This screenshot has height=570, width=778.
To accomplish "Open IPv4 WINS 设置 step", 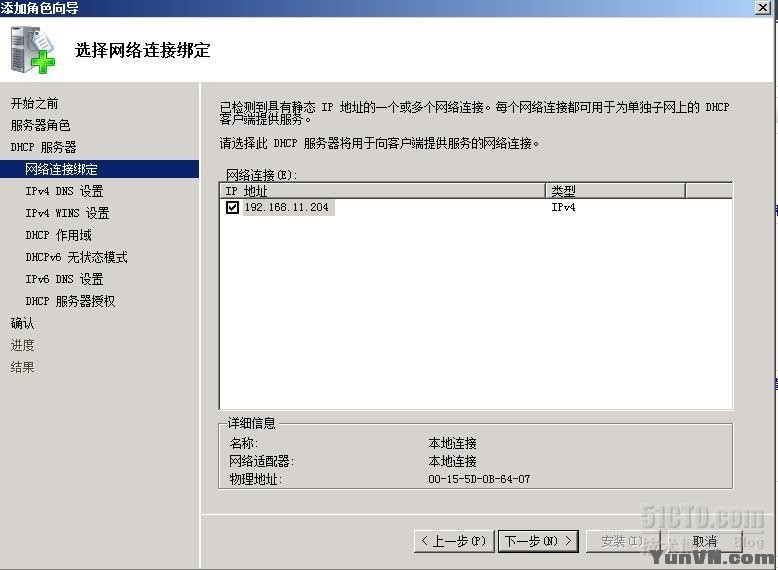I will click(67, 213).
